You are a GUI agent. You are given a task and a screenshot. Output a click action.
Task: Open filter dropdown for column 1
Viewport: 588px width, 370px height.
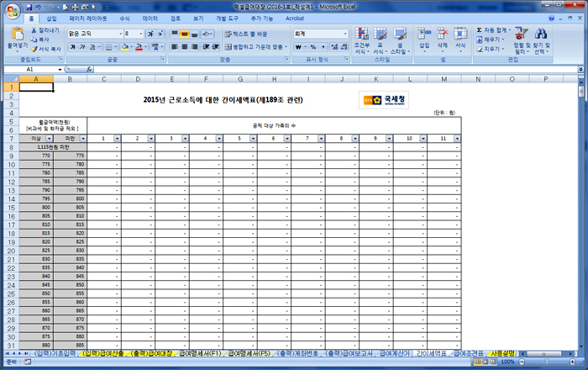point(117,139)
